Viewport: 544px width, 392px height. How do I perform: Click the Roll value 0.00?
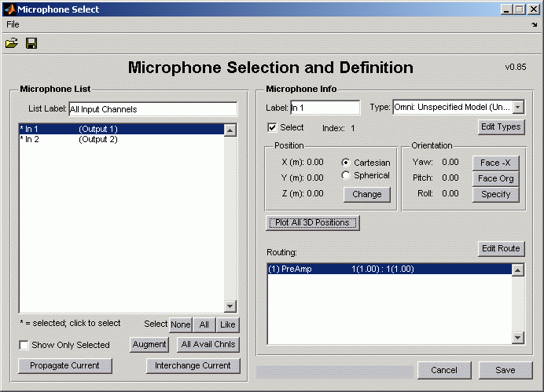click(450, 193)
